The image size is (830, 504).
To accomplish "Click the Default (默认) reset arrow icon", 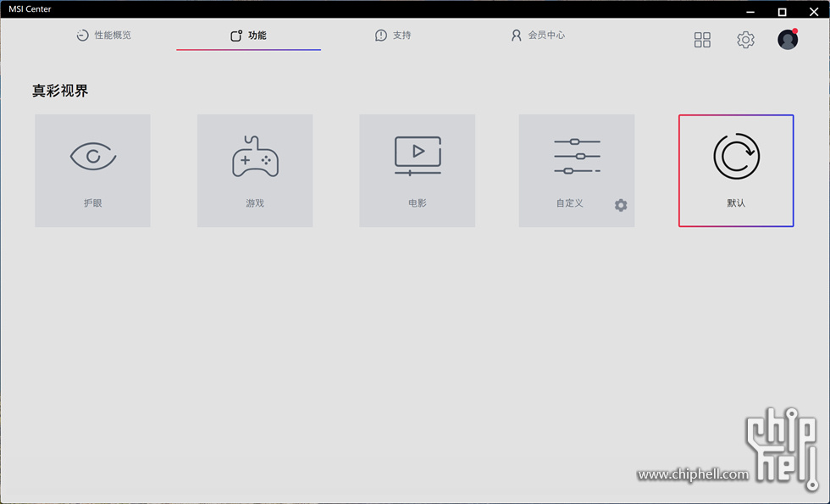I will [x=736, y=156].
